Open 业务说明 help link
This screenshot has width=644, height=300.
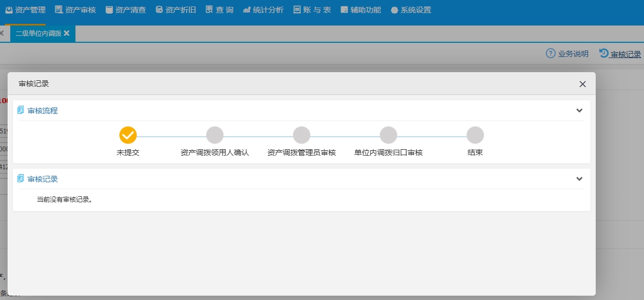click(568, 54)
